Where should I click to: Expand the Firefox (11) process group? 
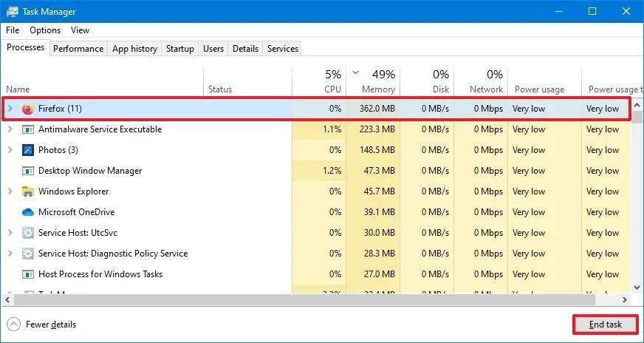click(10, 109)
